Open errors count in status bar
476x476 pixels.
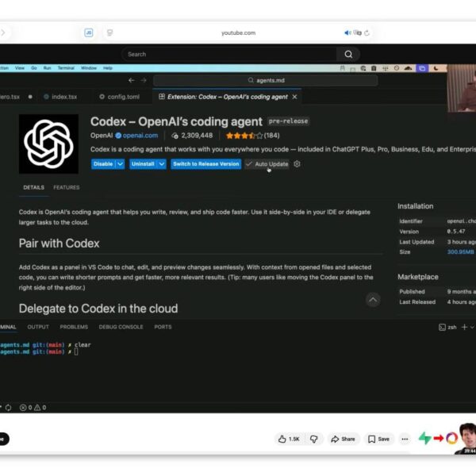(25, 408)
